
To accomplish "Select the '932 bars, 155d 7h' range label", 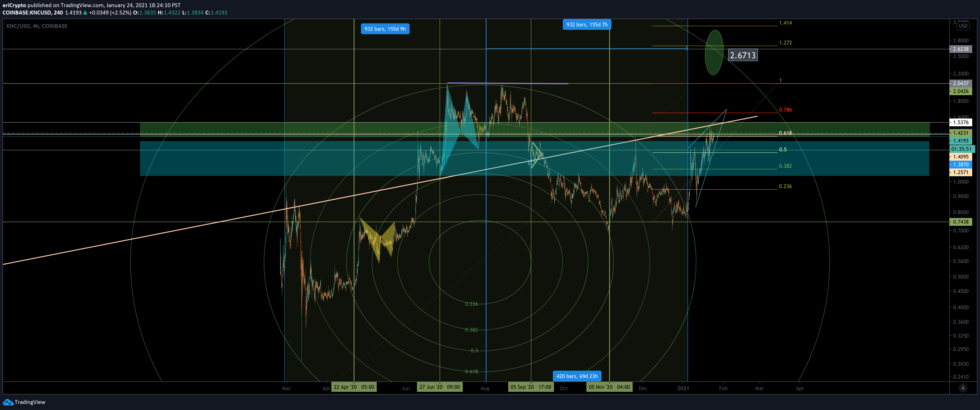I will click(x=587, y=25).
